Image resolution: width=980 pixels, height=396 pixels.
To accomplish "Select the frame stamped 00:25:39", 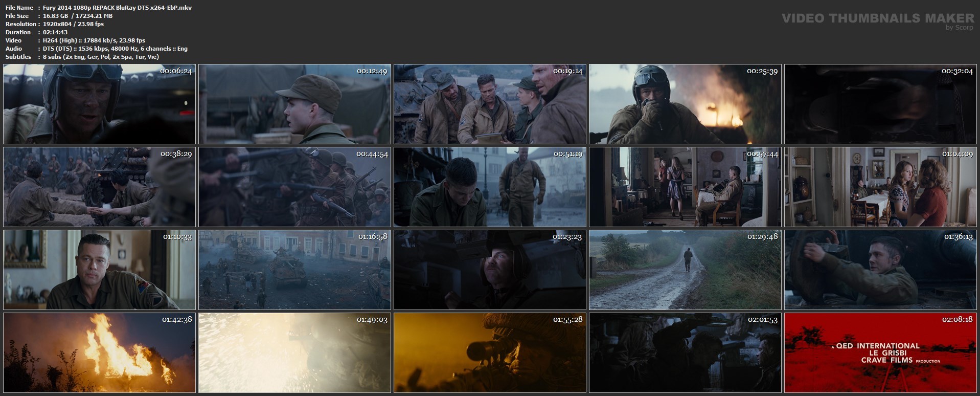I will click(685, 104).
